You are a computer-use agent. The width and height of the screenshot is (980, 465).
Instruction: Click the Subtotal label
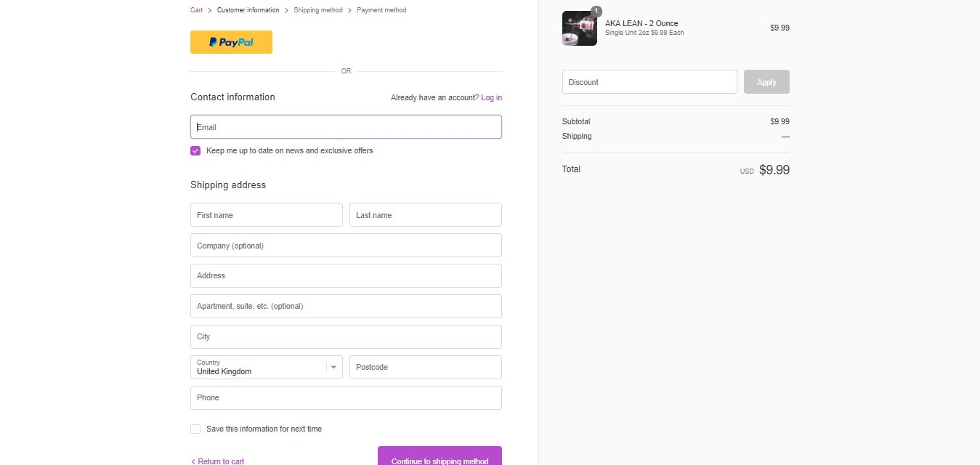point(576,121)
